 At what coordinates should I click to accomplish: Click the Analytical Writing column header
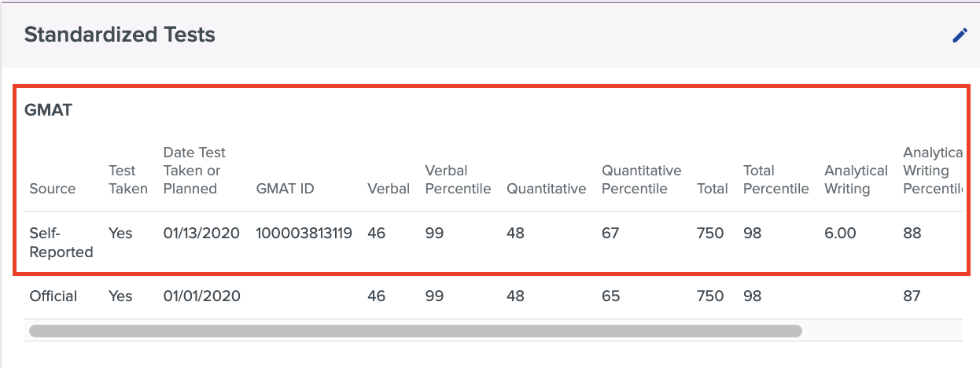(x=856, y=179)
